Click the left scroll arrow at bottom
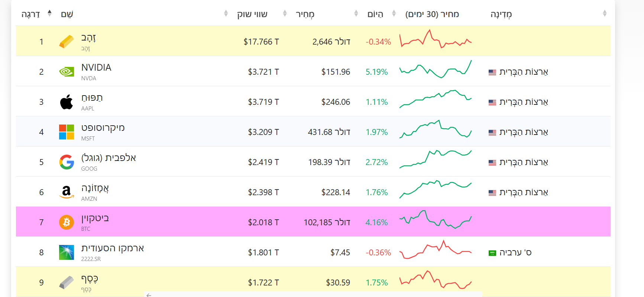This screenshot has height=297, width=644. point(149,295)
